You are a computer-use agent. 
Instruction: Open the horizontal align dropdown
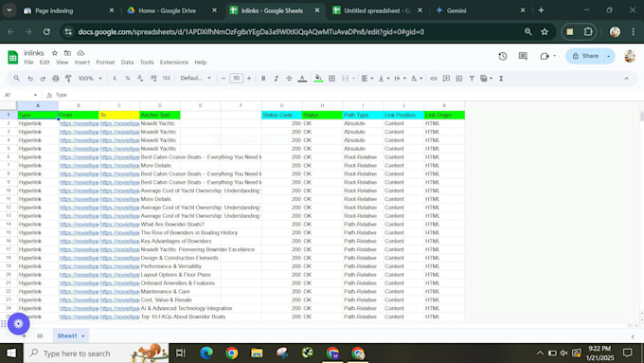tap(367, 78)
